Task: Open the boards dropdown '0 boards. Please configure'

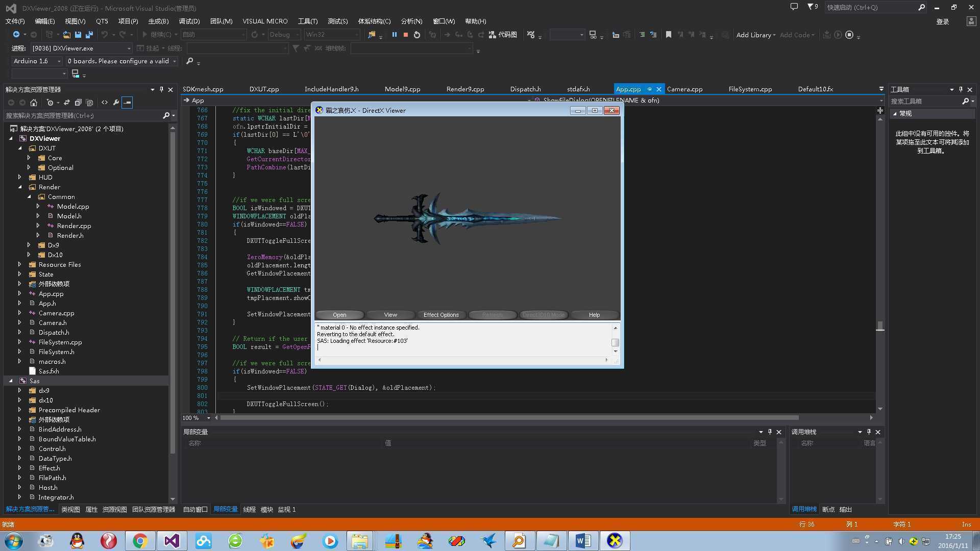Action: click(x=121, y=61)
